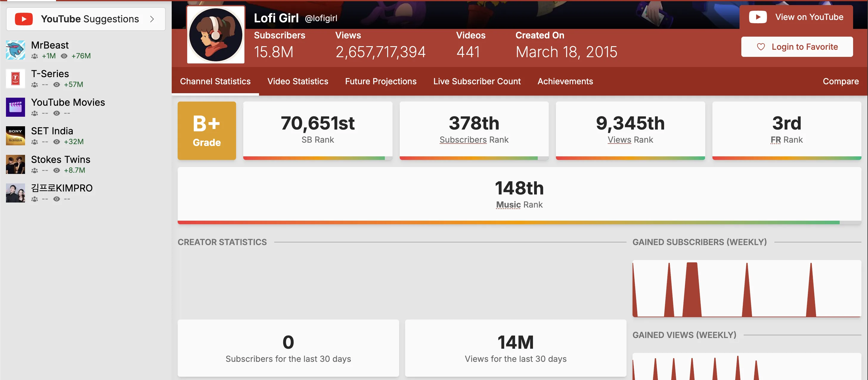Open the Video Statistics tab
The image size is (868, 380).
[x=298, y=82]
